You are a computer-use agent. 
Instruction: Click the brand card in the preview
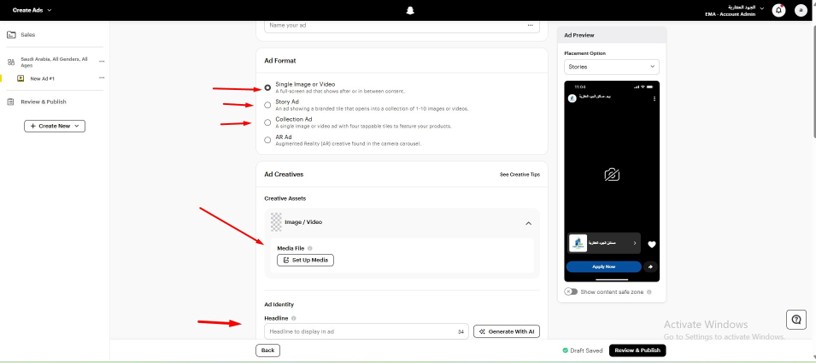(604, 243)
